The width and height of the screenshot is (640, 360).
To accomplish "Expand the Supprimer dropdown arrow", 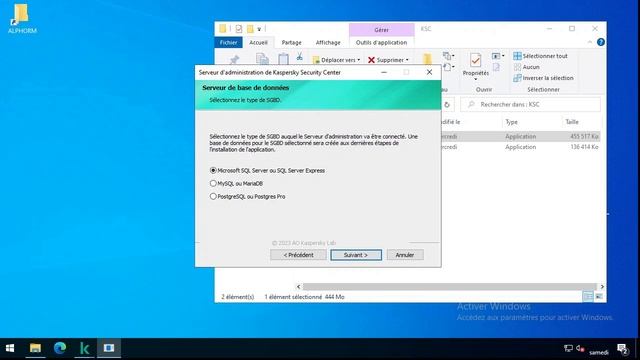I will 407,60.
